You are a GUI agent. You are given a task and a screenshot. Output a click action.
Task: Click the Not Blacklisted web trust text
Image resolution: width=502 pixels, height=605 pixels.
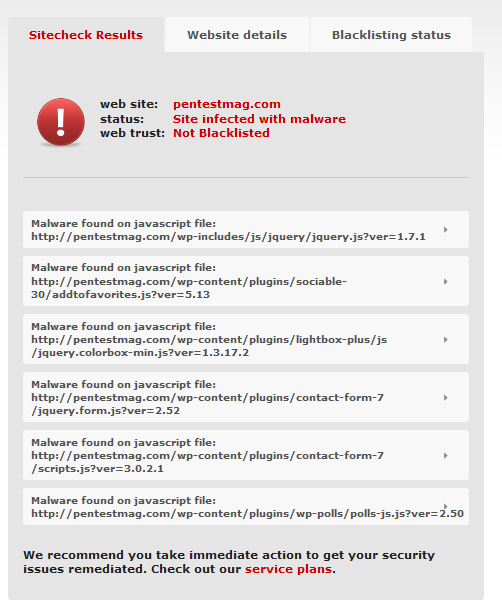pyautogui.click(x=221, y=133)
